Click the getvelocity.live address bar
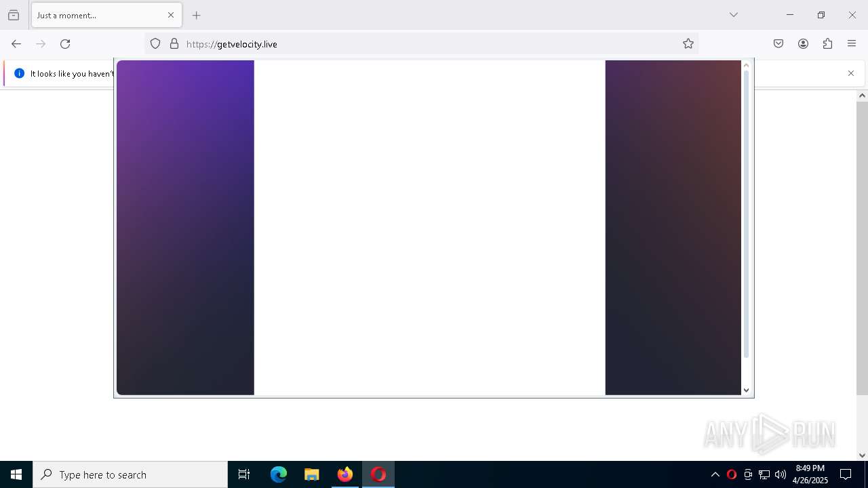Image resolution: width=868 pixels, height=488 pixels. pos(420,44)
